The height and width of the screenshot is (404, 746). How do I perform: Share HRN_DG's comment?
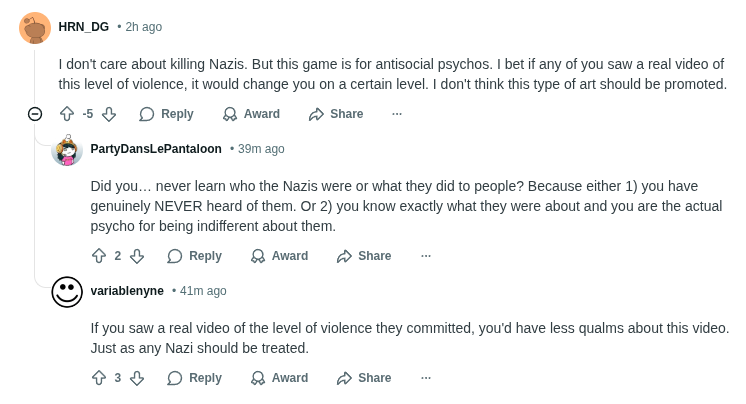(336, 114)
